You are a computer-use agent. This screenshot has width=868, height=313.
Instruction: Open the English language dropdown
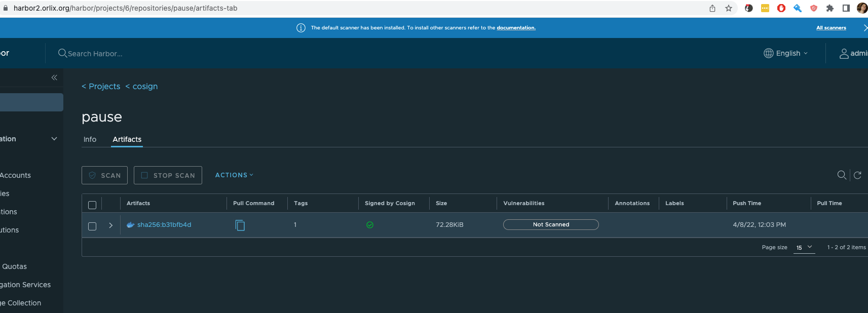[786, 53]
